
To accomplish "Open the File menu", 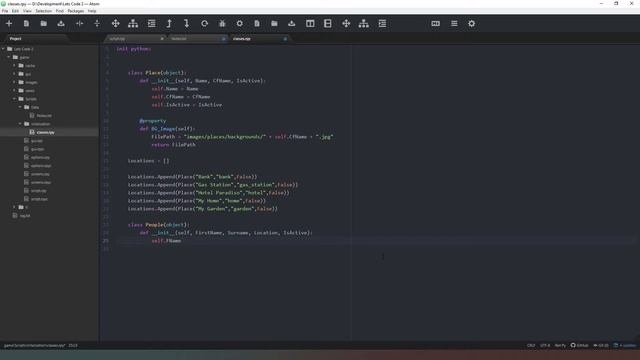I will (x=5, y=11).
